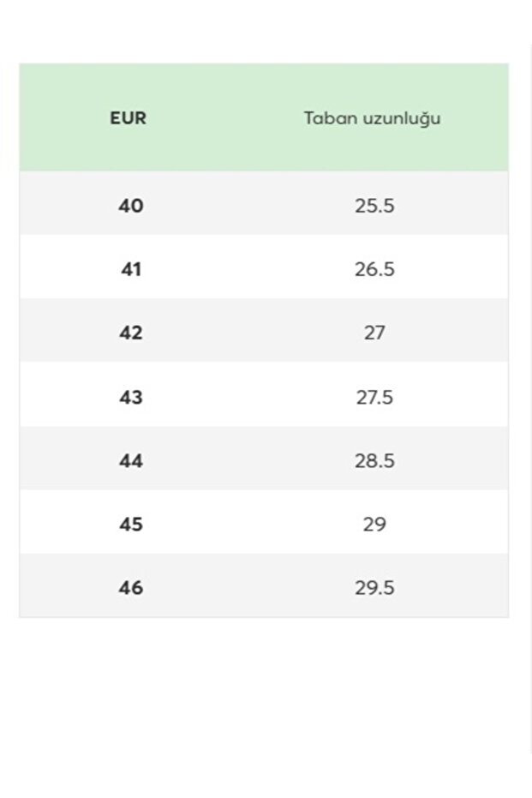Click the 29.5 sole length value
532x798 pixels.
pos(374,588)
